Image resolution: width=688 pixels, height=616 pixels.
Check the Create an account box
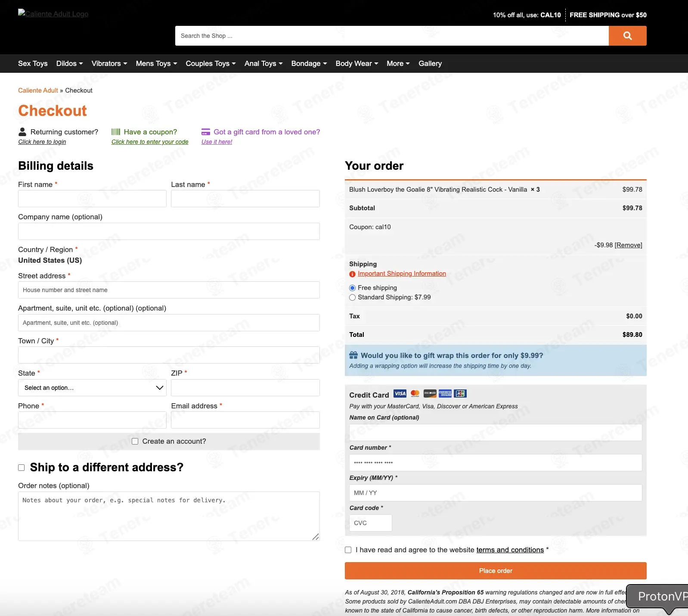click(x=135, y=442)
